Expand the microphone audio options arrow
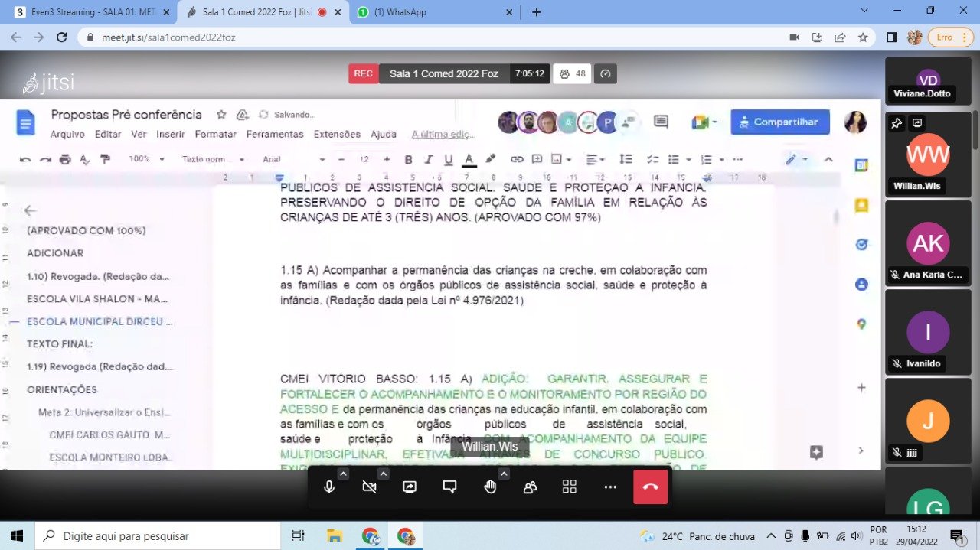 coord(343,474)
